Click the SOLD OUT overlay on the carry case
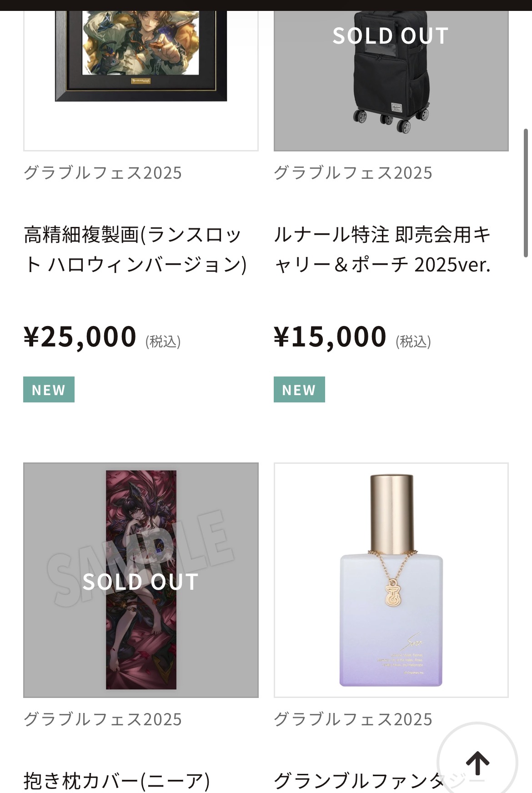The width and height of the screenshot is (532, 793). [391, 35]
